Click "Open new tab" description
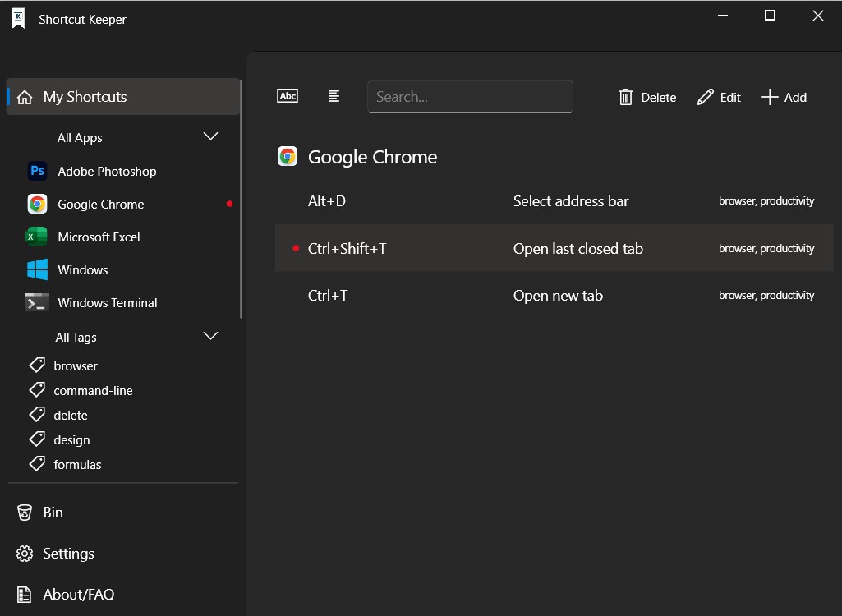 [x=558, y=296]
